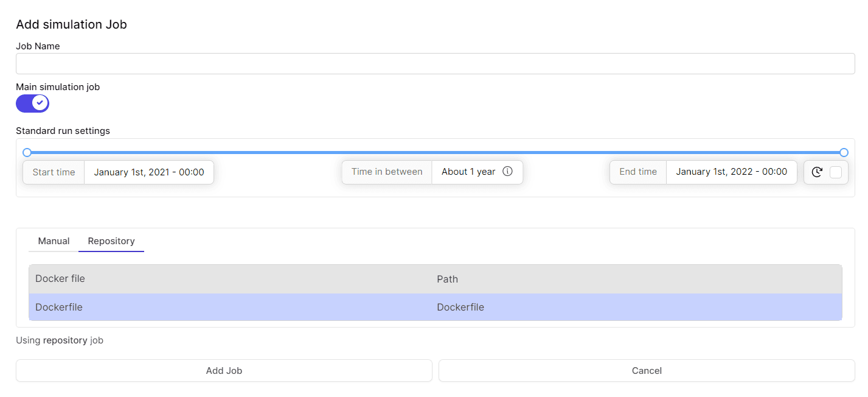The image size is (868, 397).
Task: Click the Docker file column header
Action: [60, 279]
